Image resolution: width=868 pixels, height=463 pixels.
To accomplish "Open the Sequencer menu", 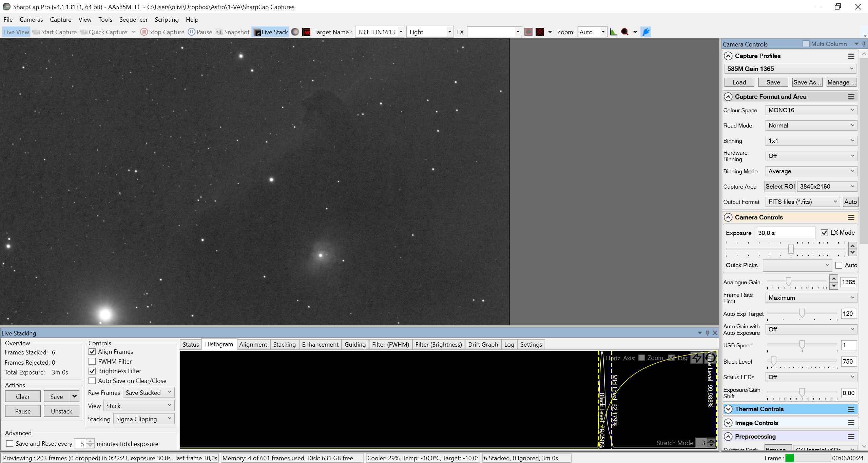I will pos(133,19).
